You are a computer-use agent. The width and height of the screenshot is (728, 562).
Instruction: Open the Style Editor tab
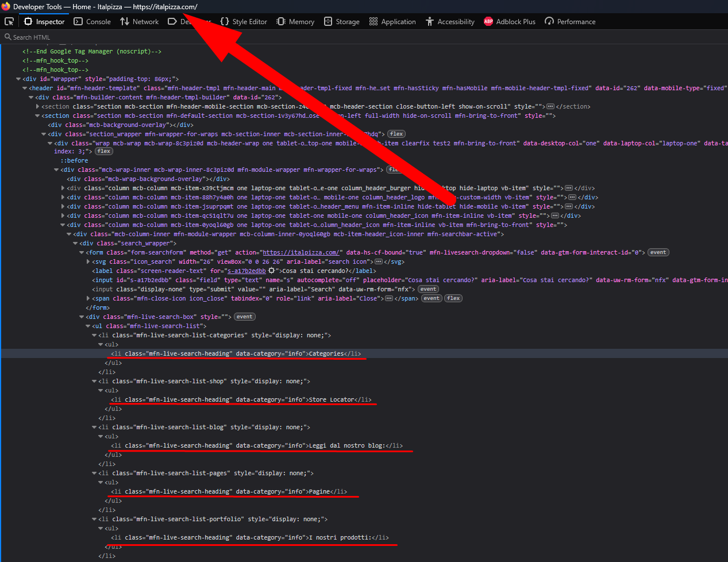[x=244, y=21]
